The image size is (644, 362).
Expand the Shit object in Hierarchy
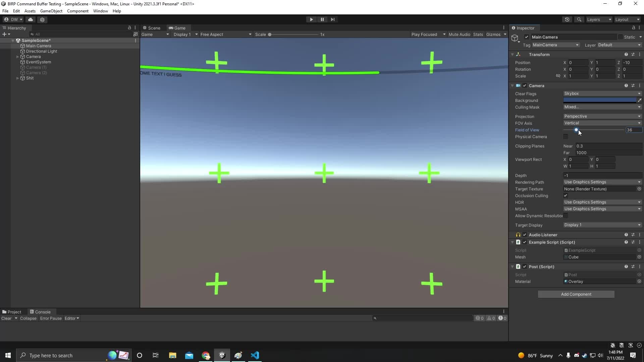click(17, 78)
